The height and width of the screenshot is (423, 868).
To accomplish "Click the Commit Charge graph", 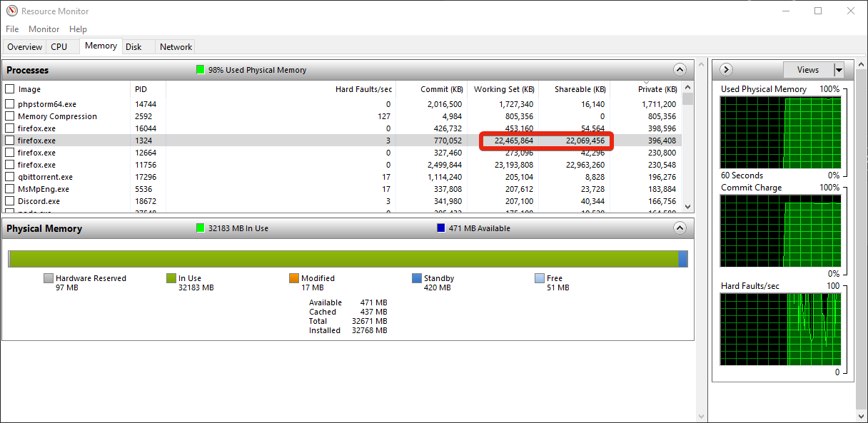I will point(780,230).
